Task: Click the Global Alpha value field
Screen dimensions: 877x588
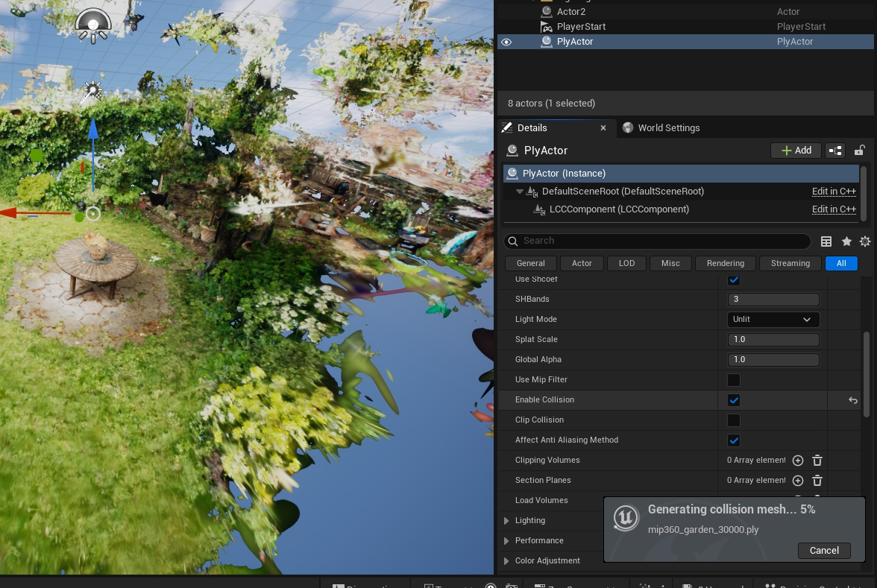Action: pyautogui.click(x=773, y=359)
